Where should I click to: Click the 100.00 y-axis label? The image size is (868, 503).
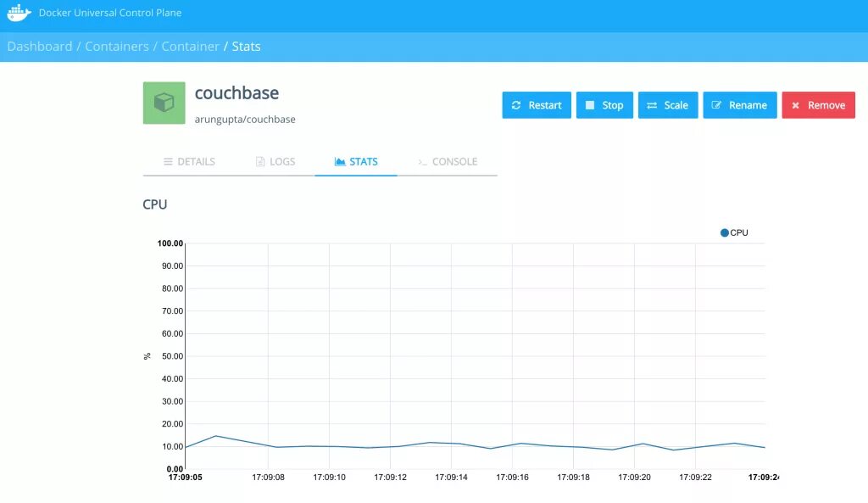coord(170,243)
